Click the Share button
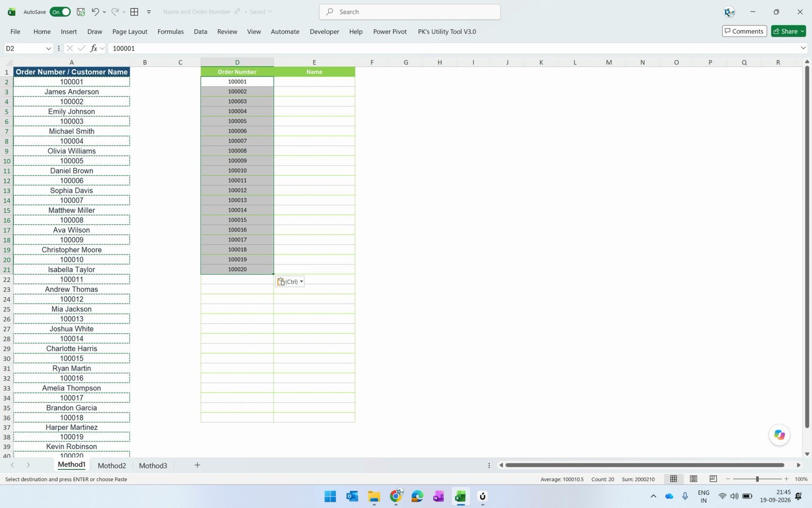 [788, 31]
